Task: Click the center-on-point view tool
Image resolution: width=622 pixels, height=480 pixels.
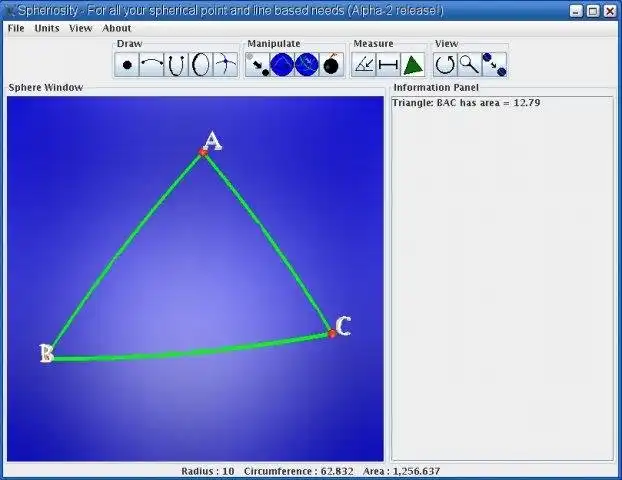Action: 495,65
